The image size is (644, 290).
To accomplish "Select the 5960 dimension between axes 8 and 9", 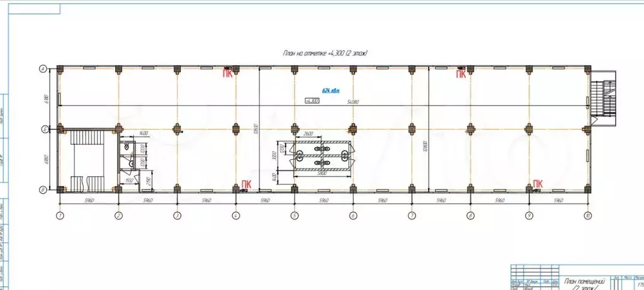I will click(x=500, y=201).
